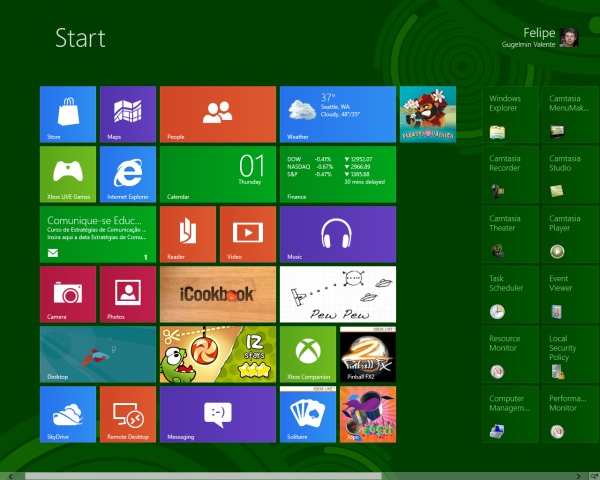The width and height of the screenshot is (600, 480).
Task: Open Event Viewer tile
Action: pos(571,294)
